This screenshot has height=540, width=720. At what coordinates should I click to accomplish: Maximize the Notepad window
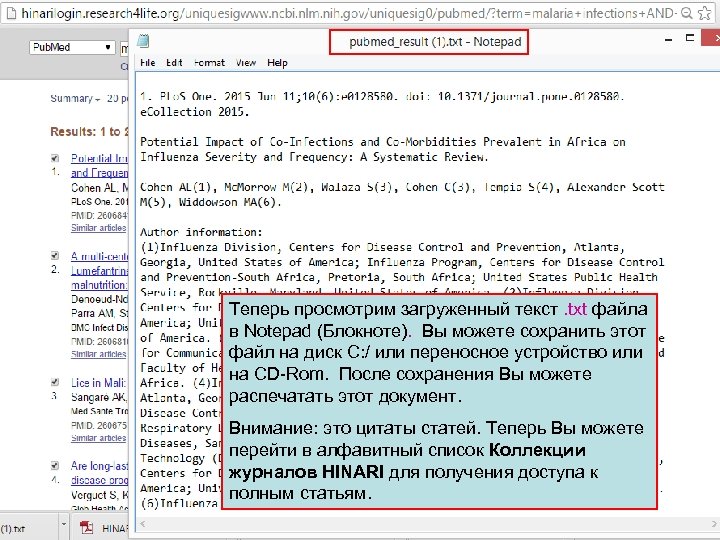click(690, 38)
